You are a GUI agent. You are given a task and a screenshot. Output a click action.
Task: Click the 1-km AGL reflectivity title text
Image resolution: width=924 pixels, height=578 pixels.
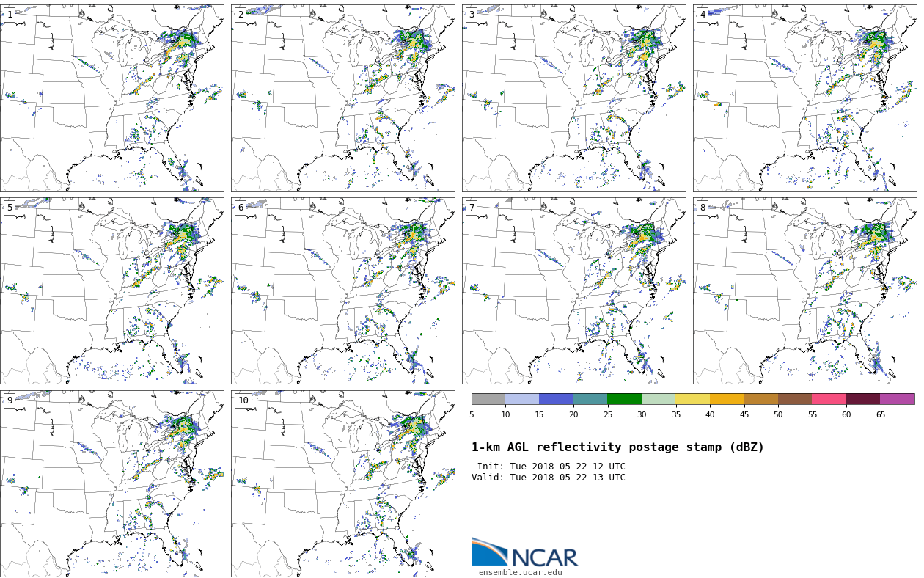(617, 447)
